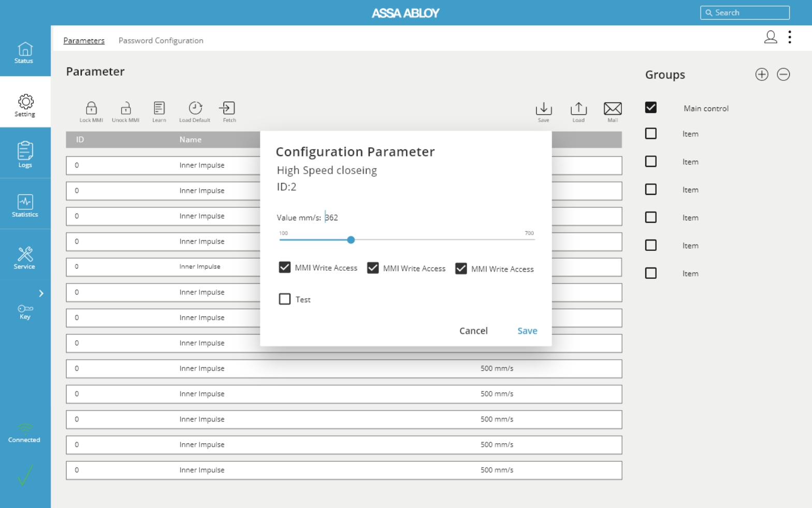The height and width of the screenshot is (508, 812).
Task: Remove a group with the minus icon
Action: coord(783,75)
